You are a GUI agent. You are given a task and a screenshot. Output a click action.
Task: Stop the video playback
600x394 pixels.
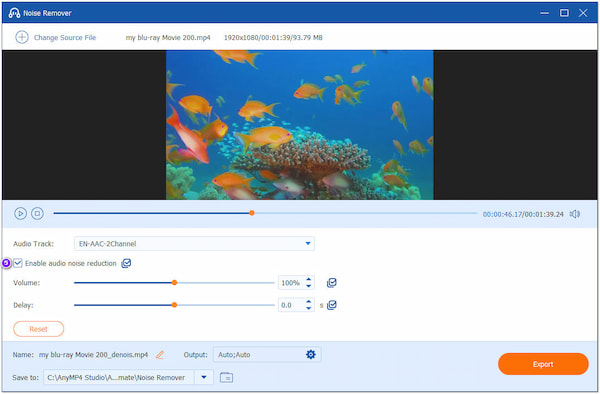click(x=37, y=213)
